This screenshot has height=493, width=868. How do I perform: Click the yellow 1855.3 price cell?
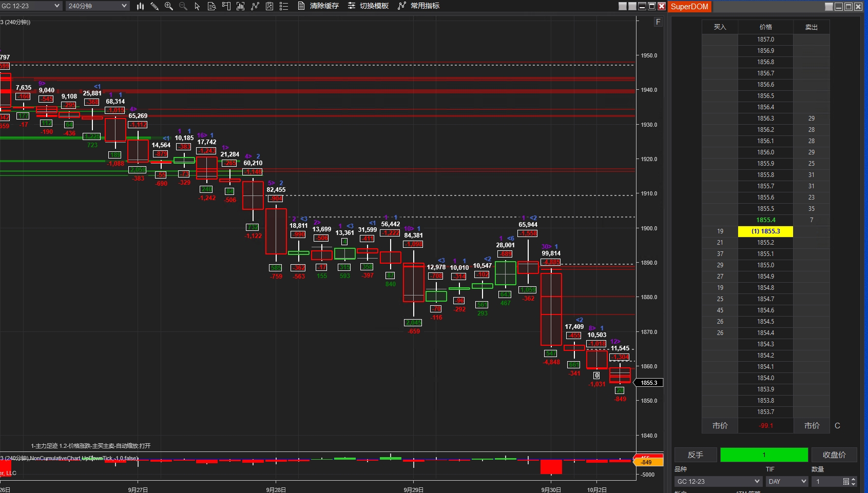(x=765, y=231)
